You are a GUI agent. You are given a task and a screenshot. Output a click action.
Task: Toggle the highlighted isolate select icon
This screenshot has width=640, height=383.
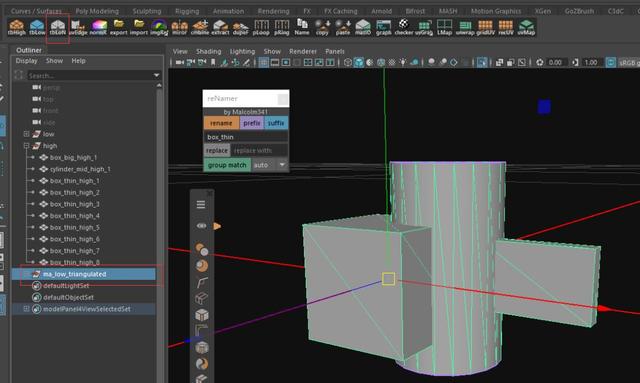coord(482,62)
